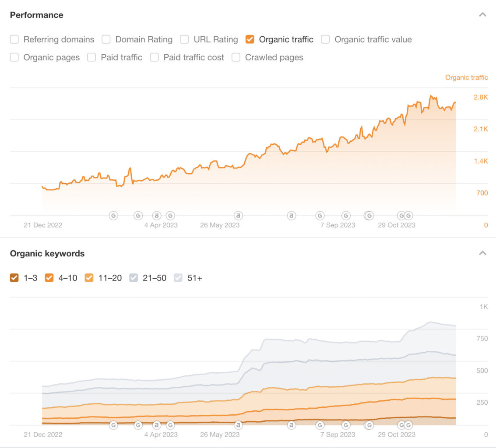Toggle the 51+ keyword positions checkbox
Viewport: 496px width, 448px height.
pos(178,278)
